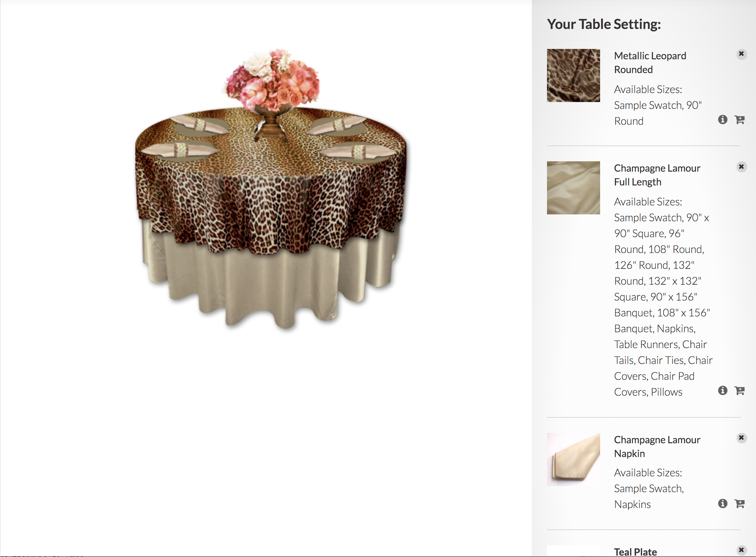Add Champagne Lamour Full Length to cart

[x=739, y=391]
